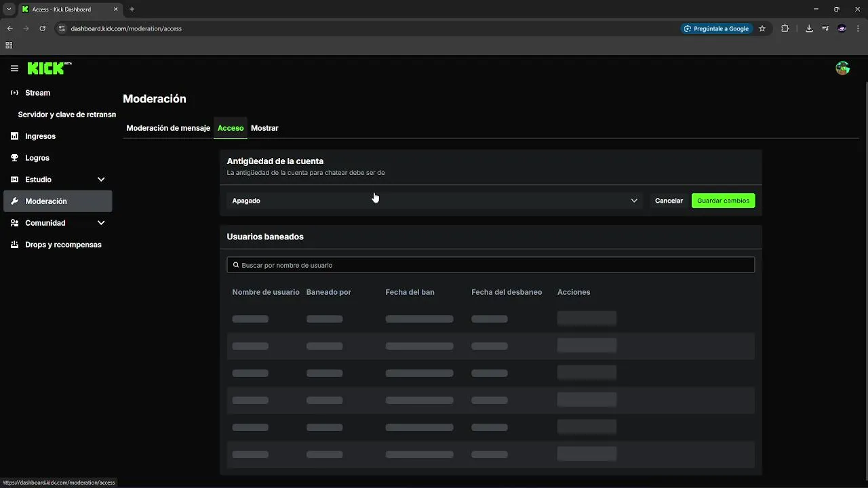The height and width of the screenshot is (488, 868).
Task: Open the hamburger sidebar menu
Action: click(14, 68)
